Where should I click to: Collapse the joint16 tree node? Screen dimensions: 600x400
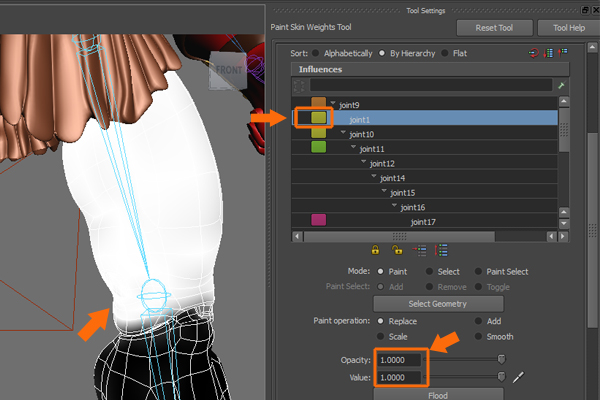pos(395,205)
